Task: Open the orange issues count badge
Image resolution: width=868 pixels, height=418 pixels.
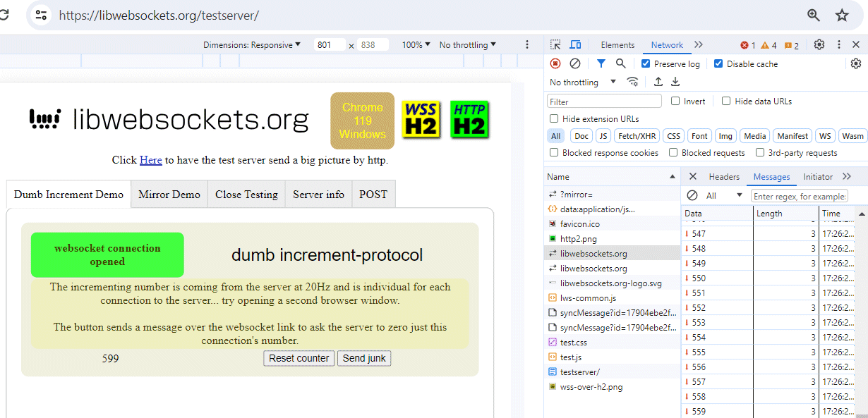Action: [792, 45]
